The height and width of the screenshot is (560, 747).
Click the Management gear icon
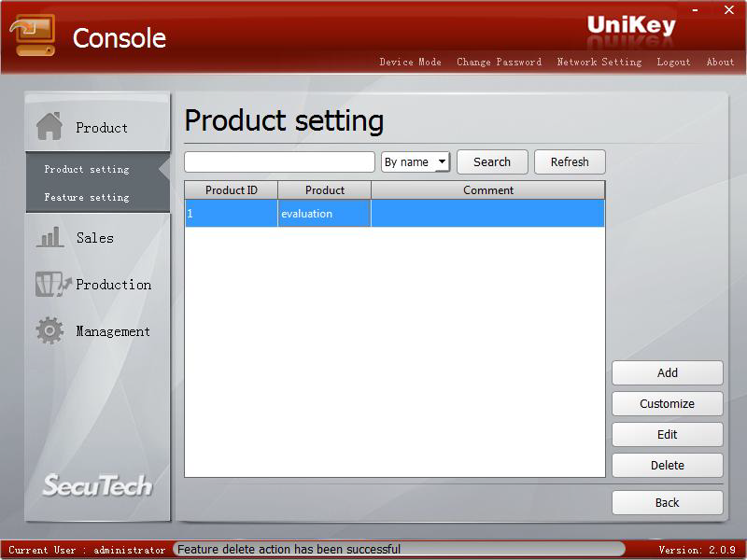49,330
